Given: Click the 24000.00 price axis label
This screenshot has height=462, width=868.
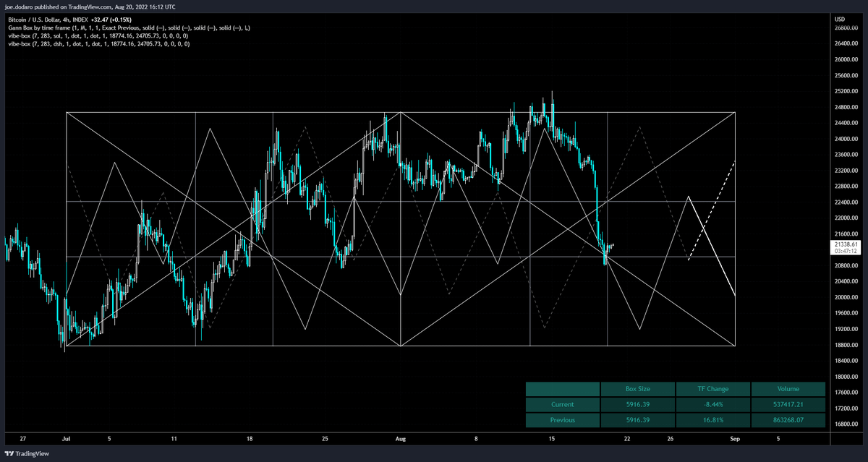Looking at the screenshot, I should click(x=846, y=139).
